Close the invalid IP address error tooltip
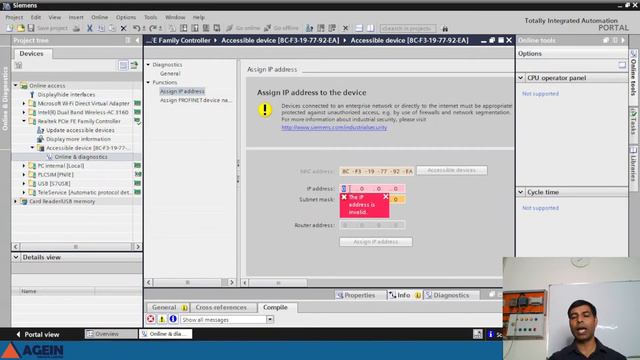Screen dimensions: 640x360 386,197
